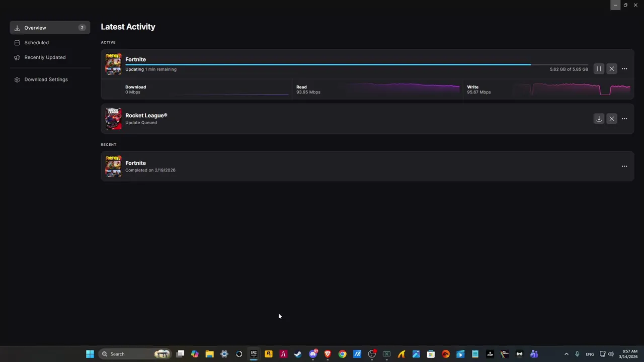This screenshot has width=644, height=362.
Task: Open Google Chrome from the taskbar
Action: point(342,354)
